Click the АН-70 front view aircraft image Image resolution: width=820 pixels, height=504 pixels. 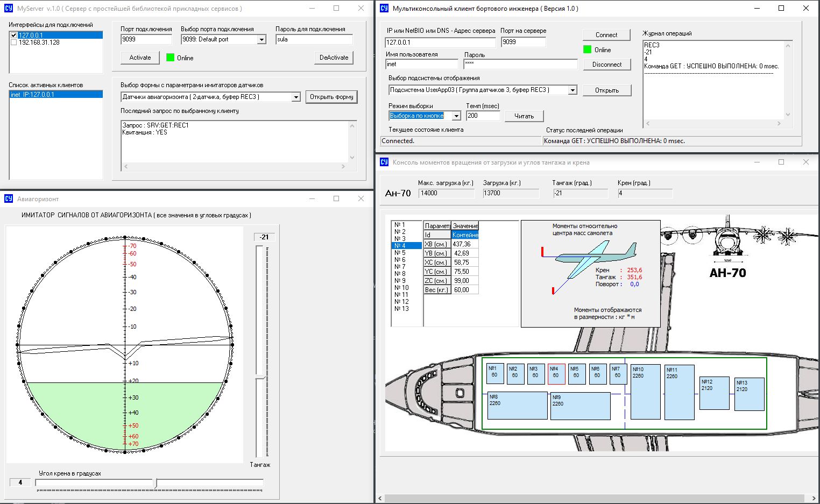click(x=729, y=239)
